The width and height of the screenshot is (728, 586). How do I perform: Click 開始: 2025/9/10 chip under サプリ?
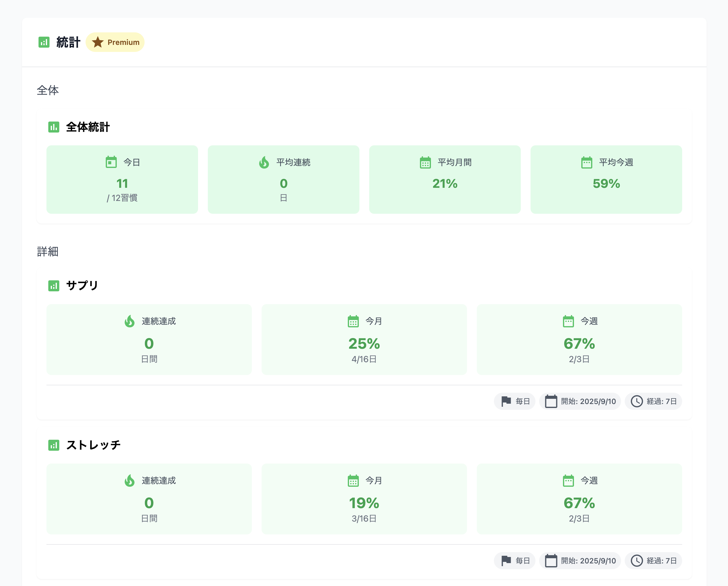(x=580, y=401)
